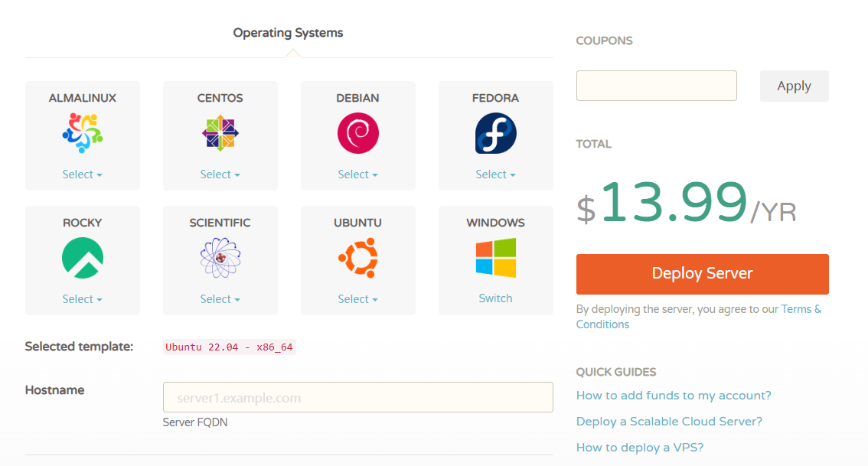This screenshot has width=868, height=466.
Task: Open 'How to add funds to my account?' guide
Action: tap(674, 396)
